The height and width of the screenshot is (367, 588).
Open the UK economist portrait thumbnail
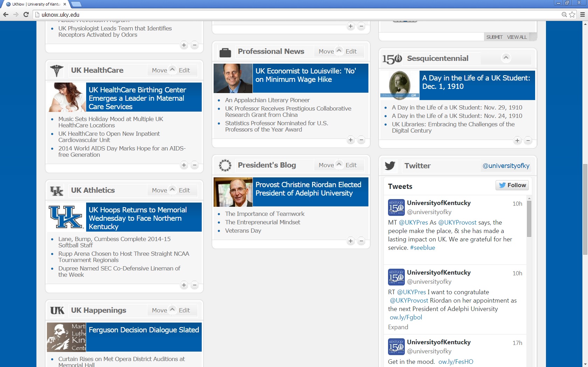pos(233,78)
